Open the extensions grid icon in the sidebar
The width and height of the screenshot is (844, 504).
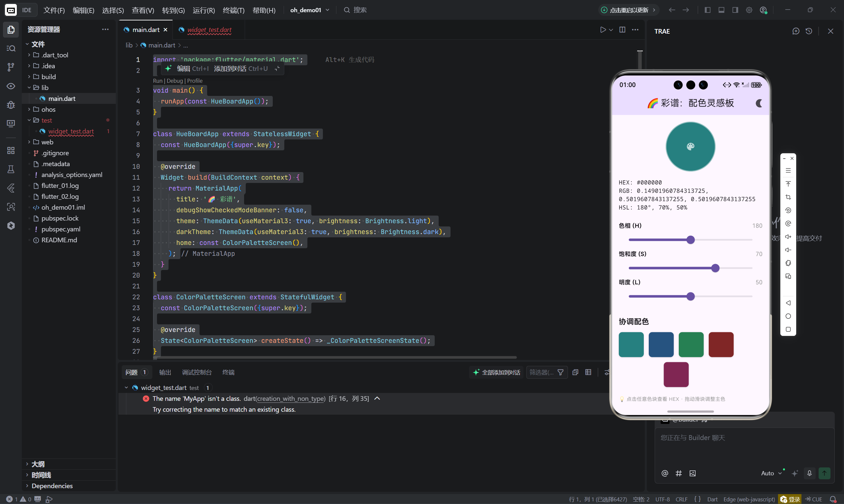(x=11, y=150)
